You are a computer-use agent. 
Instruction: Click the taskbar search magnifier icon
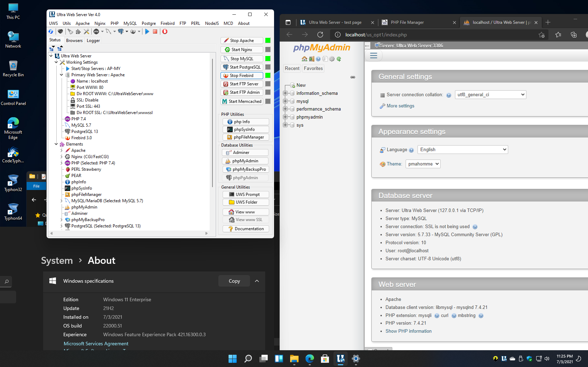[248, 359]
